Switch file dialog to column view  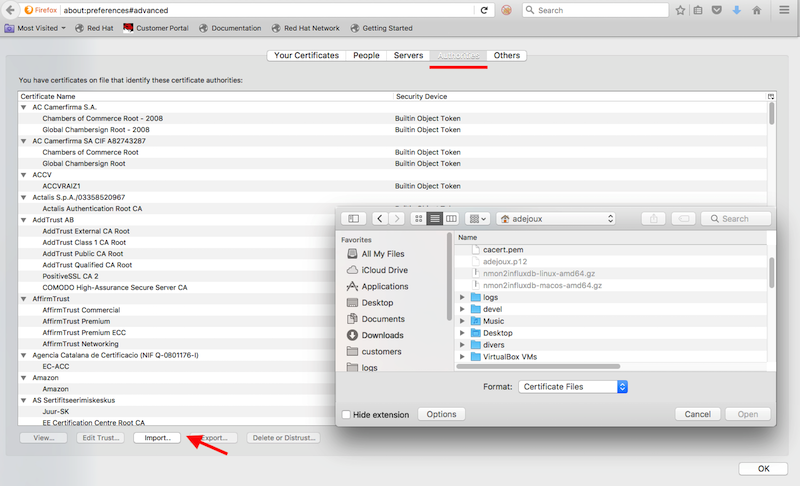[451, 218]
